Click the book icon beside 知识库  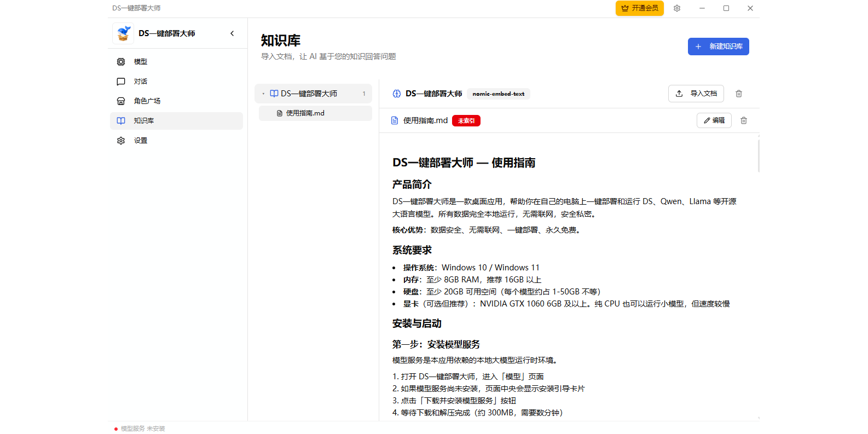point(121,121)
